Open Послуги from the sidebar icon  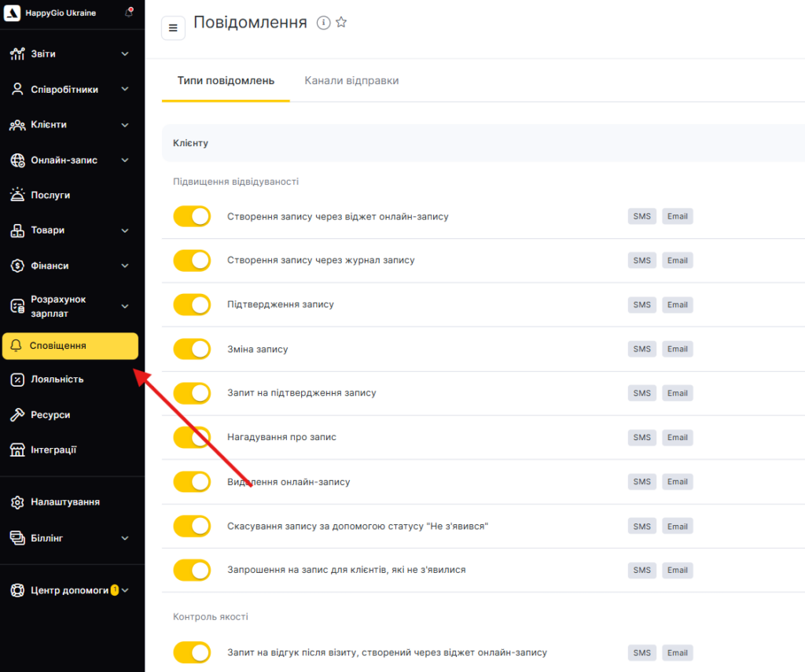click(17, 195)
